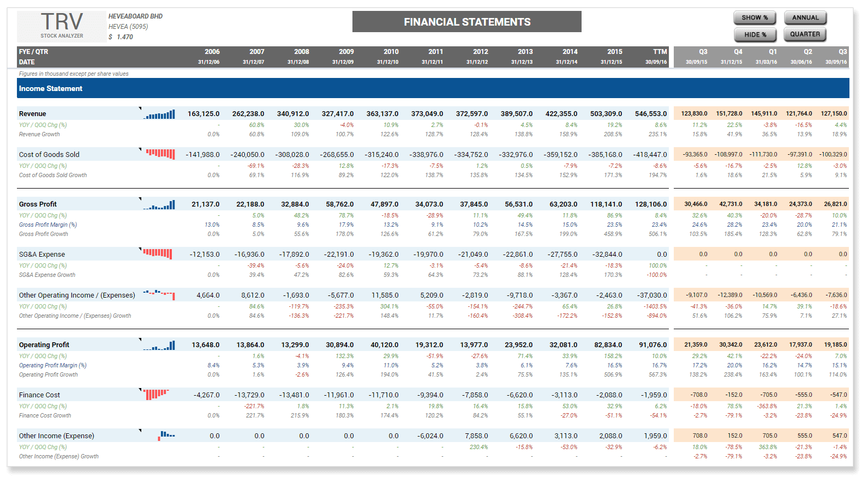Click the HEVEA (5095) ticker code
The width and height of the screenshot is (868, 484).
point(128,27)
